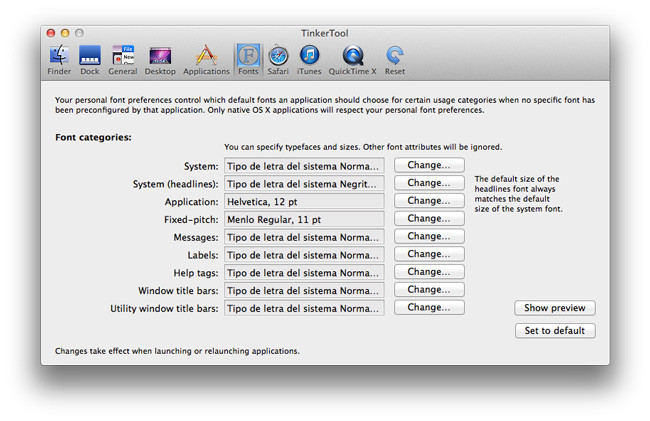650x421 pixels.
Task: Open the iTunes settings icon
Action: click(x=309, y=60)
